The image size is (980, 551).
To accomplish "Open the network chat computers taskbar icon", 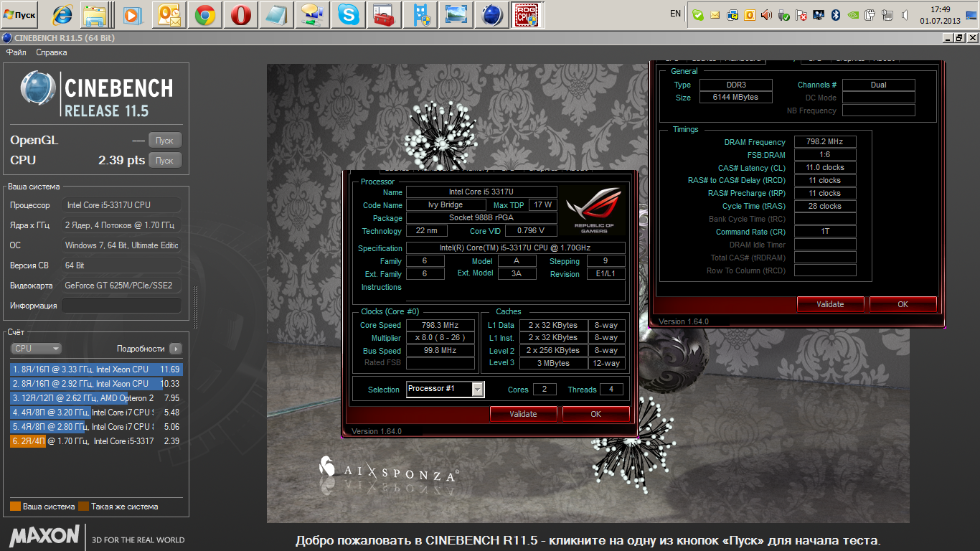I will click(312, 14).
